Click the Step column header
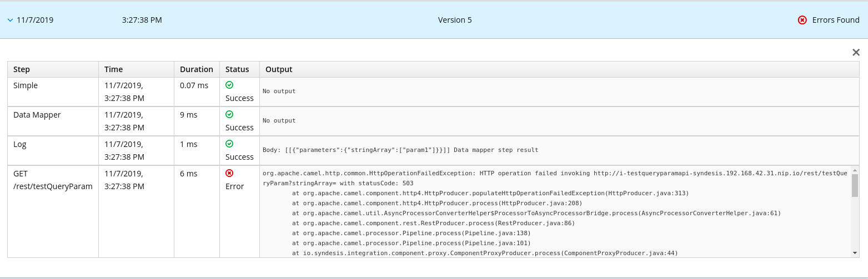 (22, 69)
